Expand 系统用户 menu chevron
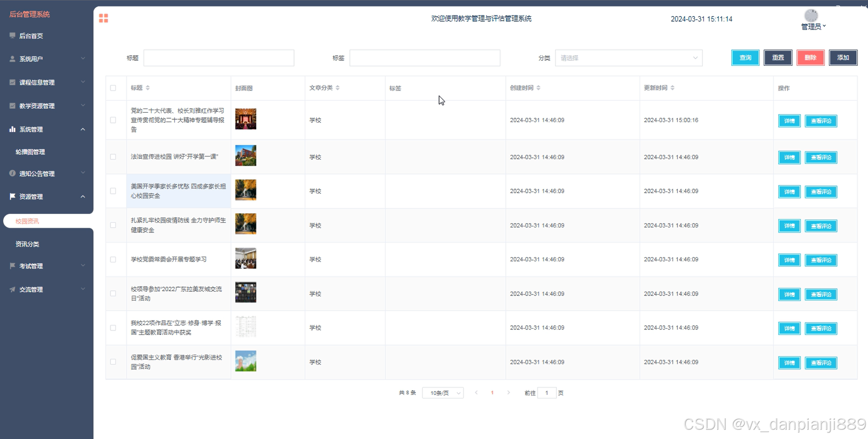The image size is (868, 439). click(x=83, y=58)
